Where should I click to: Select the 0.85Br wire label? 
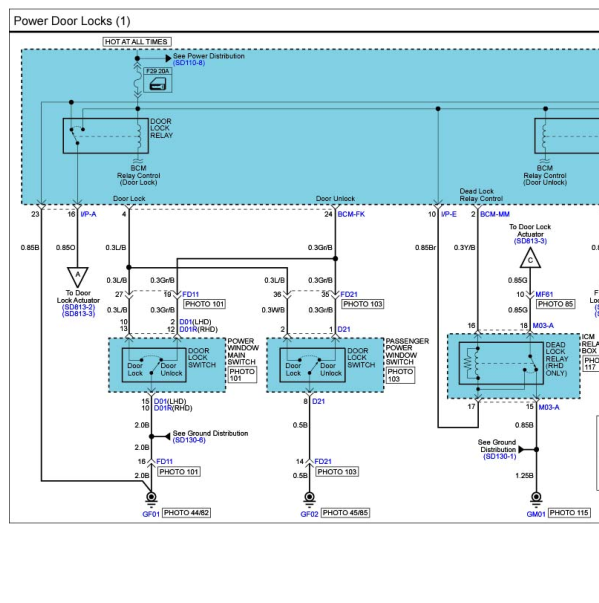[426, 248]
